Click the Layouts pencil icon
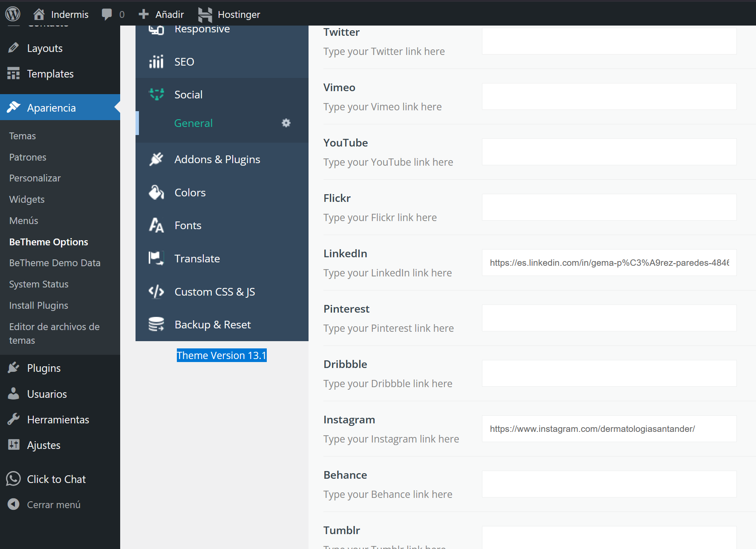756x549 pixels. pos(13,48)
